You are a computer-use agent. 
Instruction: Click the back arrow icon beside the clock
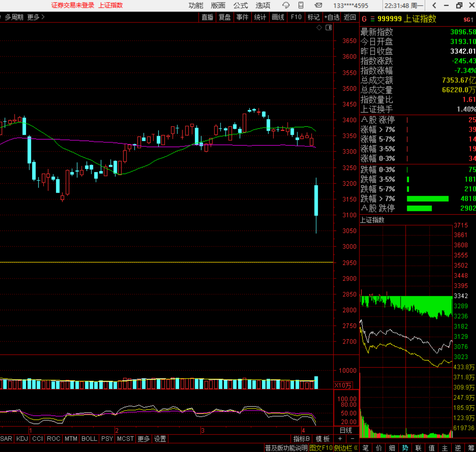[x=435, y=5]
